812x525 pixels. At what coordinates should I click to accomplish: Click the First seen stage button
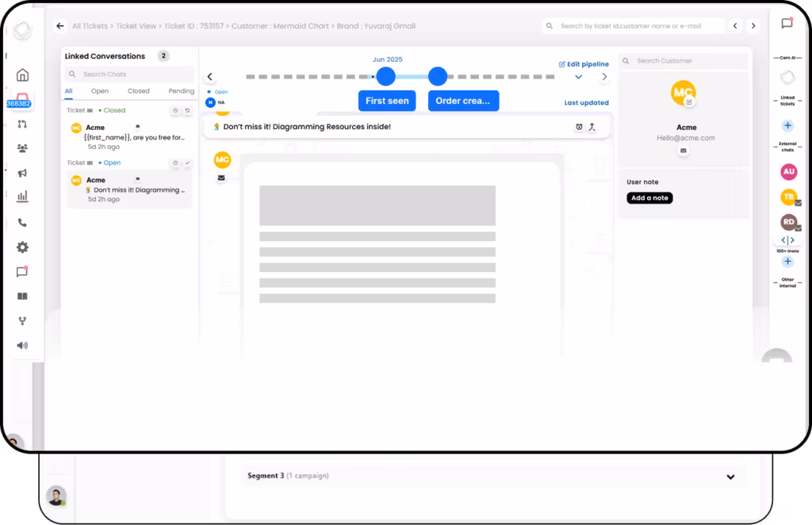(x=387, y=101)
